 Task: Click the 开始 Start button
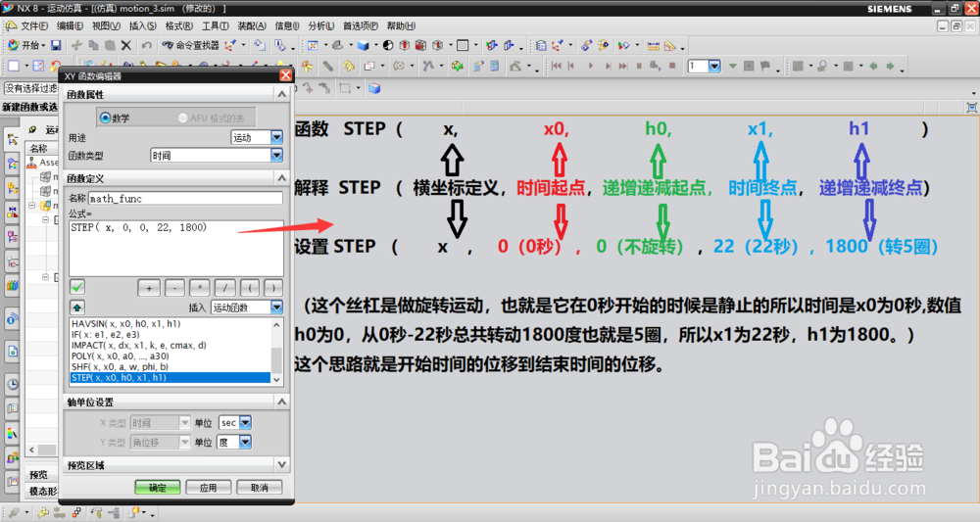tap(25, 45)
